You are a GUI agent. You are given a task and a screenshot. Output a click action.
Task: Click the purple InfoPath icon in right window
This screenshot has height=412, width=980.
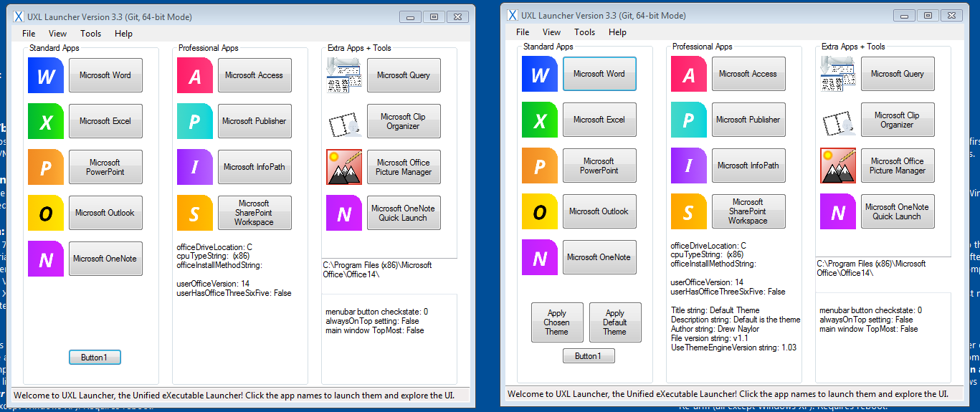click(689, 166)
